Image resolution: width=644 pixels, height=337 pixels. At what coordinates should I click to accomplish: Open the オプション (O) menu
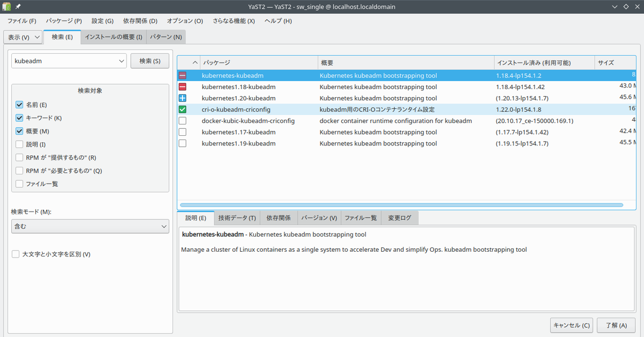(185, 21)
